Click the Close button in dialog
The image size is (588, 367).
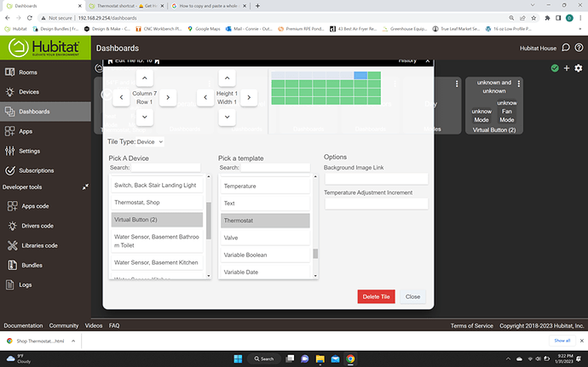click(412, 296)
